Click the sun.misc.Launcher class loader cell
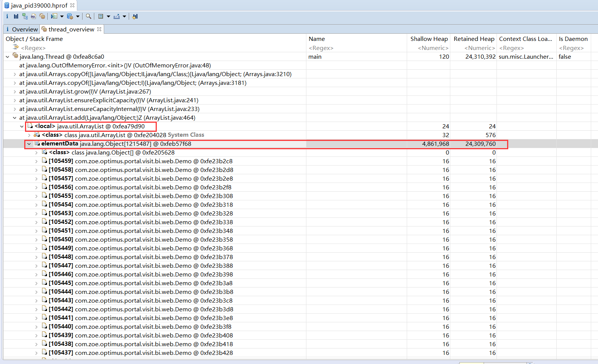598x364 pixels. click(x=526, y=57)
